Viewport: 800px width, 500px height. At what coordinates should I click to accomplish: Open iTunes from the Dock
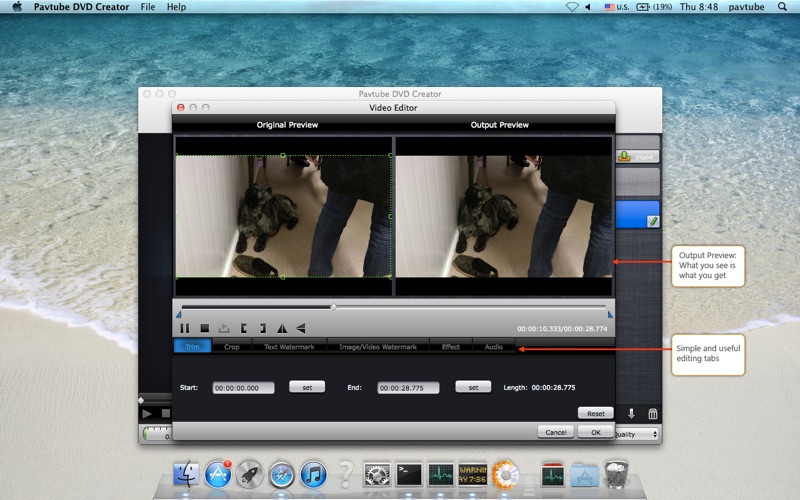(313, 474)
